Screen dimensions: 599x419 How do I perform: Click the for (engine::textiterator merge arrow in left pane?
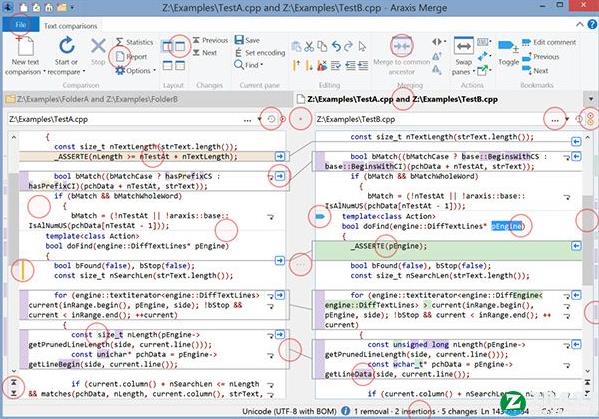[x=280, y=295]
